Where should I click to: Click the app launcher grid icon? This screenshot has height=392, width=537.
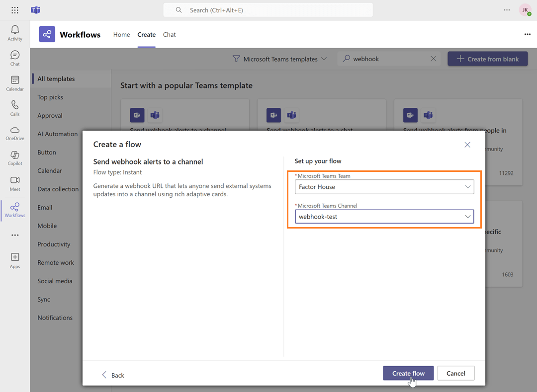[x=15, y=10]
